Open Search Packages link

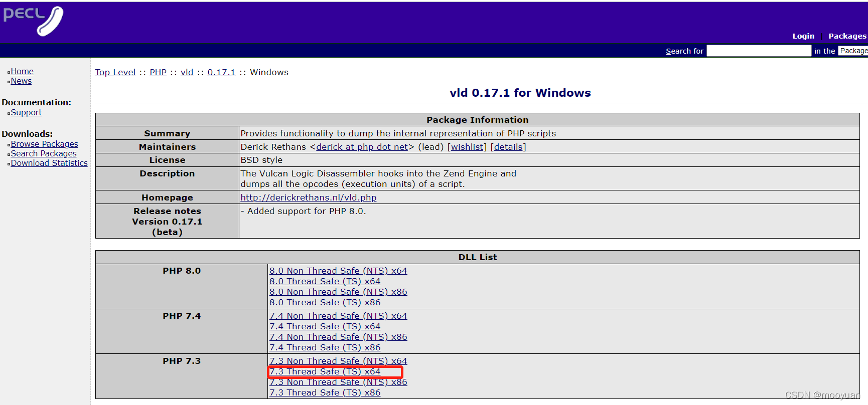click(44, 154)
